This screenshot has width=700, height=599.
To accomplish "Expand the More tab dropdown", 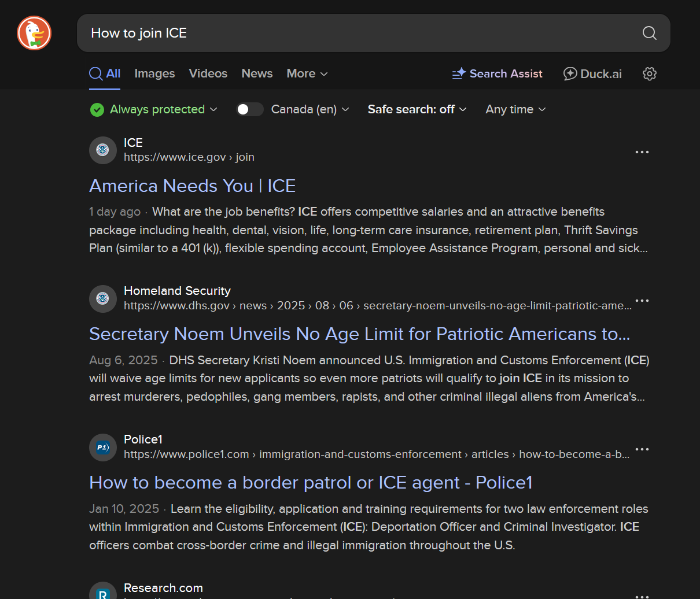I will [x=307, y=73].
